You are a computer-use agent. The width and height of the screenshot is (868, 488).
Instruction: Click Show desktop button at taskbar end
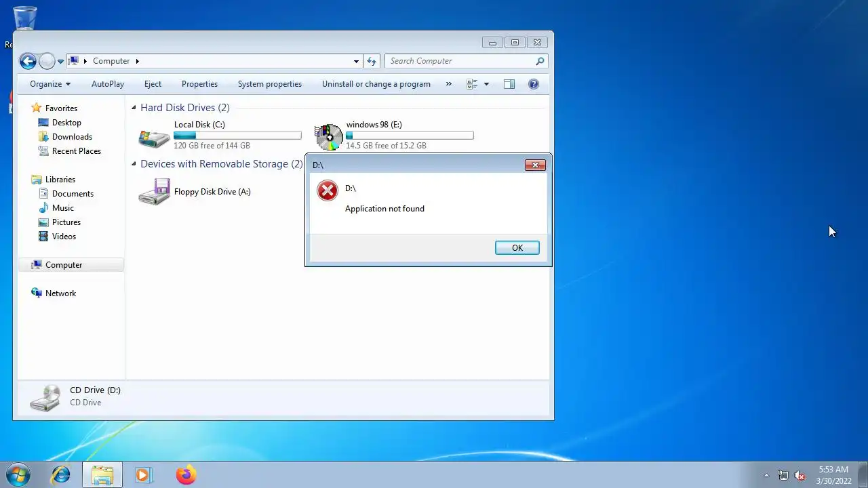pyautogui.click(x=863, y=475)
